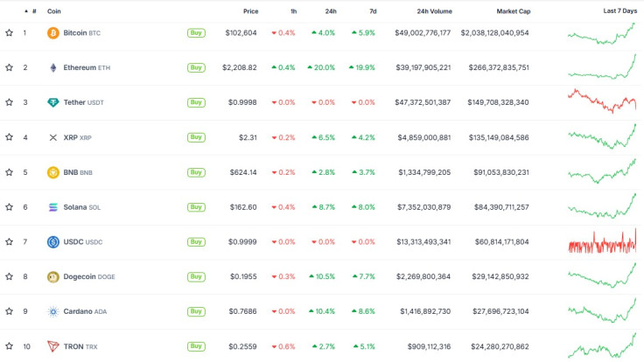Open the Dogecoin DOGE coin page
644x362 pixels.
point(89,276)
